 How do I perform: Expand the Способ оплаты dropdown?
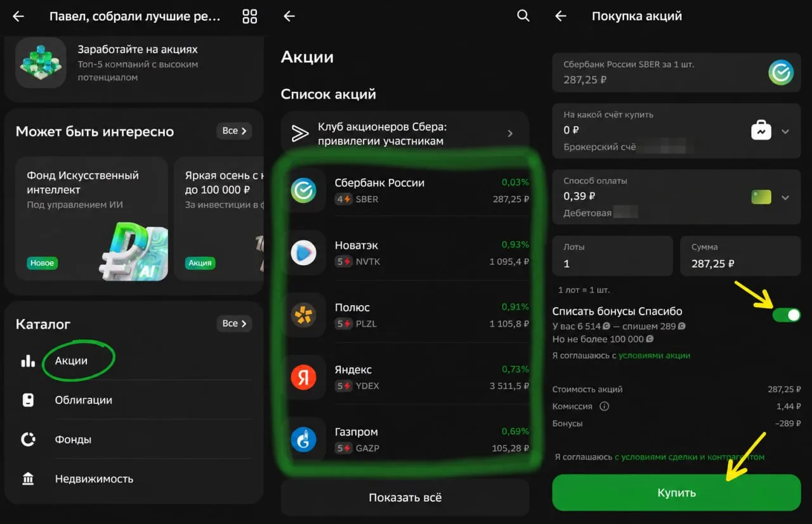click(785, 197)
